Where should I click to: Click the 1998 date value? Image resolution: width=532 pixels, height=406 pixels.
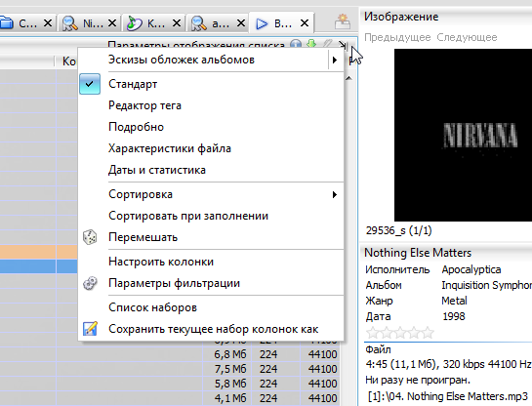tap(454, 316)
